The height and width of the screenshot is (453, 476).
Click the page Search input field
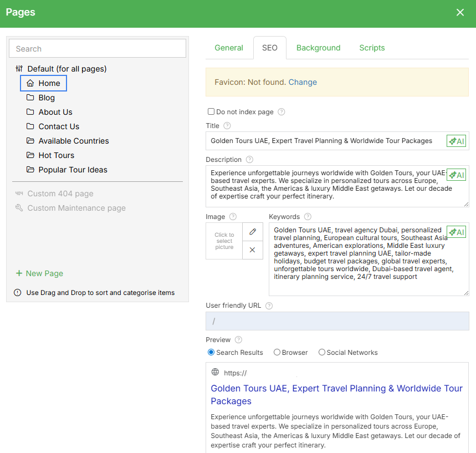(x=98, y=49)
